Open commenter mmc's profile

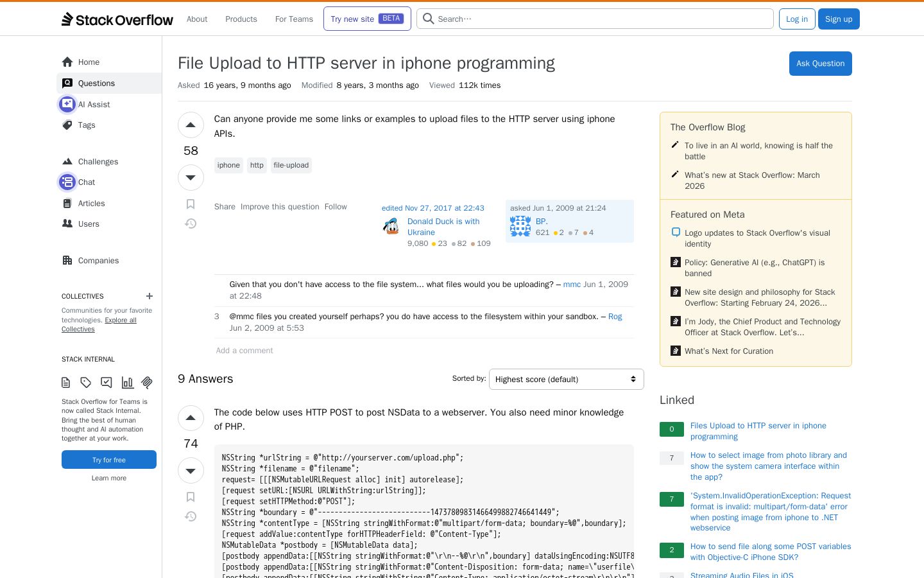pos(572,285)
